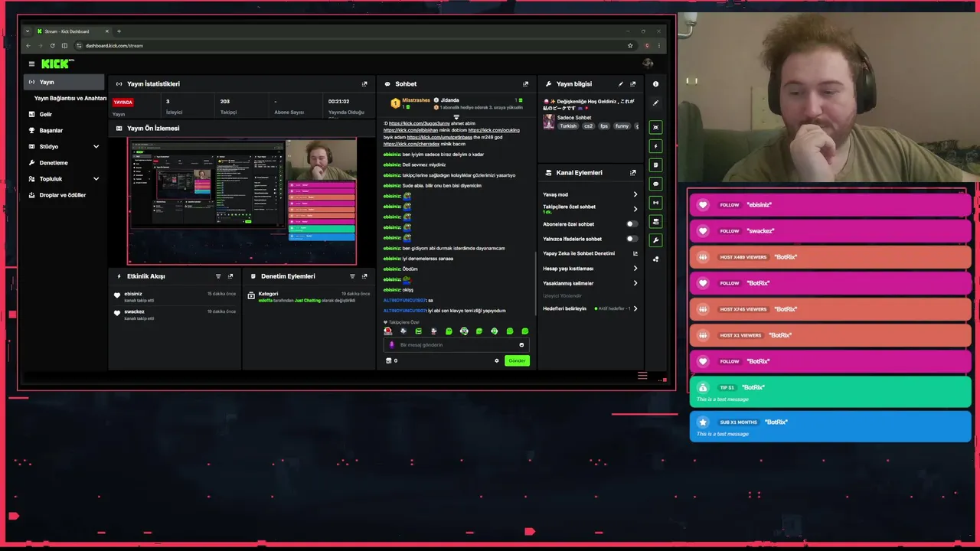The height and width of the screenshot is (551, 980).
Task: Open the Kick hamburger menu
Action: click(x=31, y=64)
